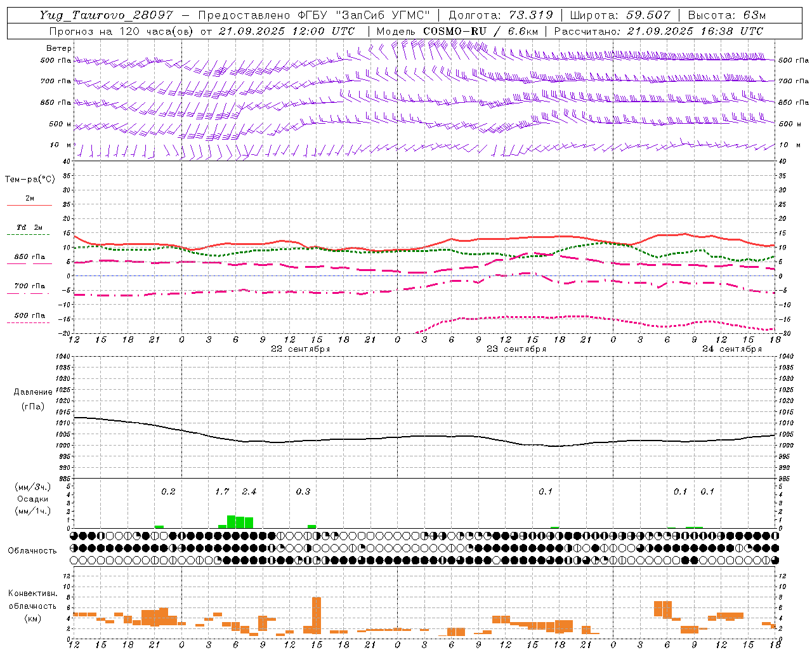Click the 0.3 precipitation amount
The width and height of the screenshot is (812, 650).
303,491
